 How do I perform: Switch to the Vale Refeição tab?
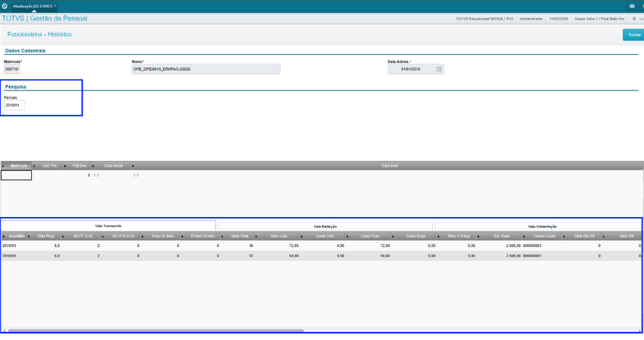[x=325, y=226]
